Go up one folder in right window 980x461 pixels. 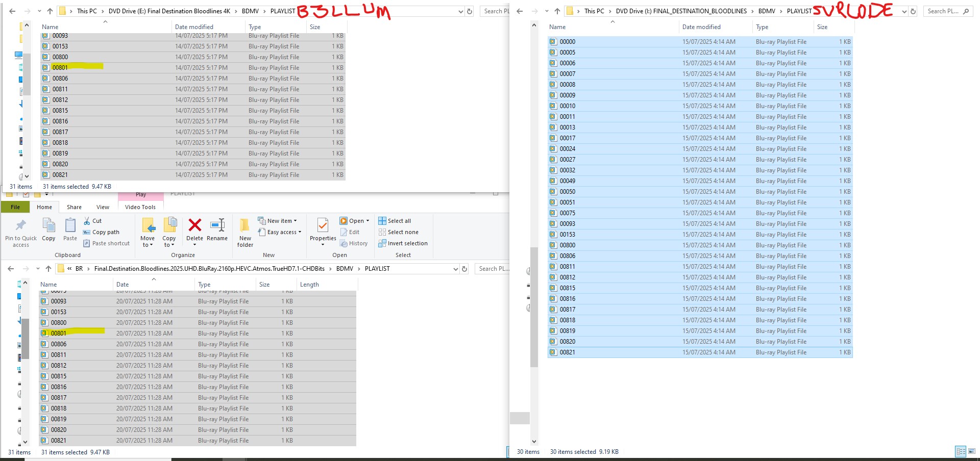[557, 11]
